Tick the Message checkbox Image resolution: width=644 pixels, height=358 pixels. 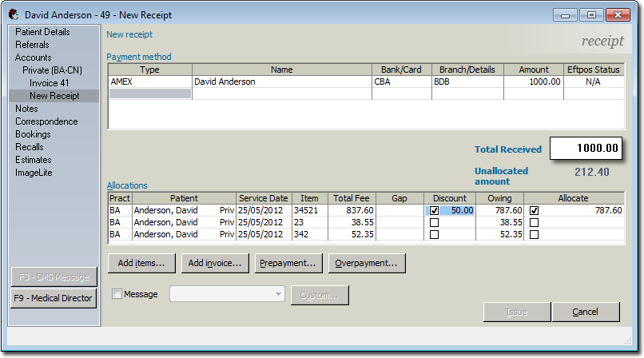pos(117,294)
